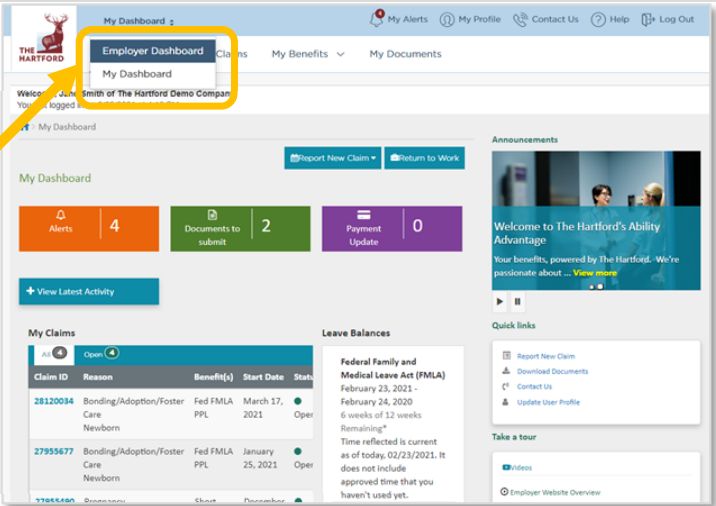
Task: Click the home breadcrumb icon
Action: point(26,127)
